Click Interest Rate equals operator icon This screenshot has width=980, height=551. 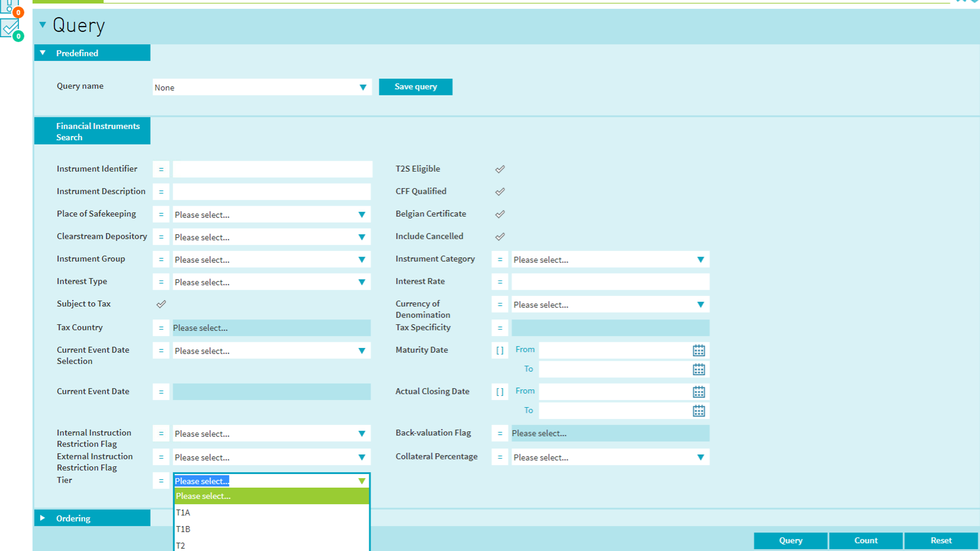500,282
